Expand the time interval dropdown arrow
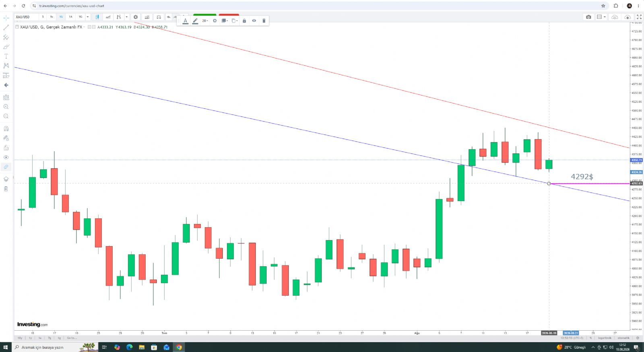 (x=88, y=17)
